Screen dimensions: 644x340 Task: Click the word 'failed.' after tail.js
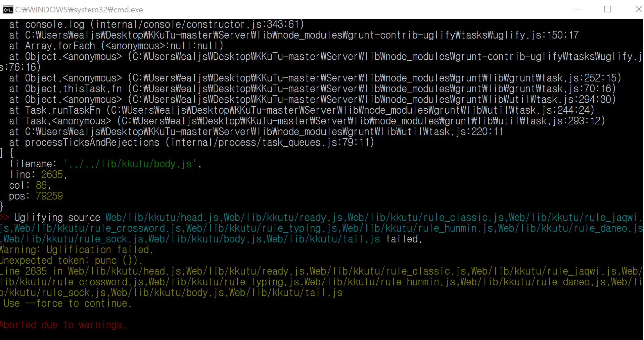pyautogui.click(x=404, y=239)
